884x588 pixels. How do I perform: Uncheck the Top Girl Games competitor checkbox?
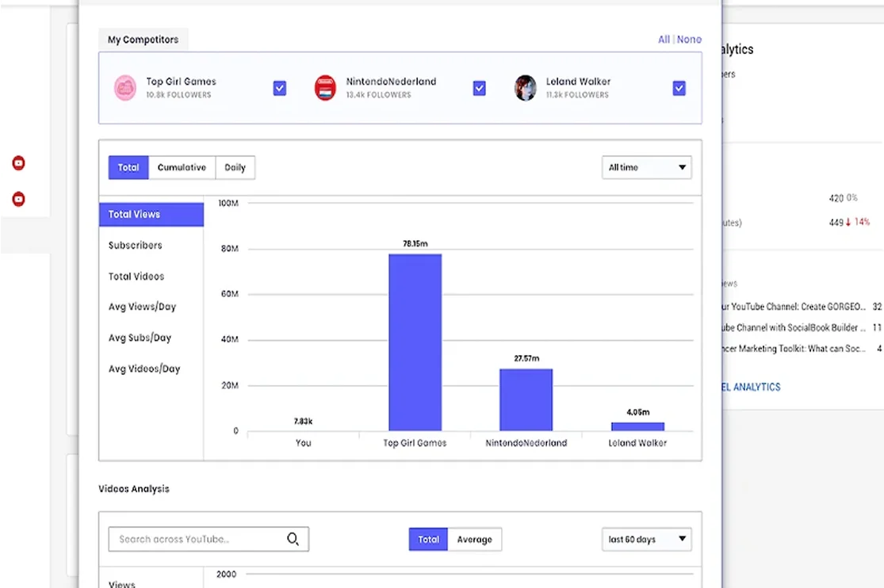tap(280, 88)
